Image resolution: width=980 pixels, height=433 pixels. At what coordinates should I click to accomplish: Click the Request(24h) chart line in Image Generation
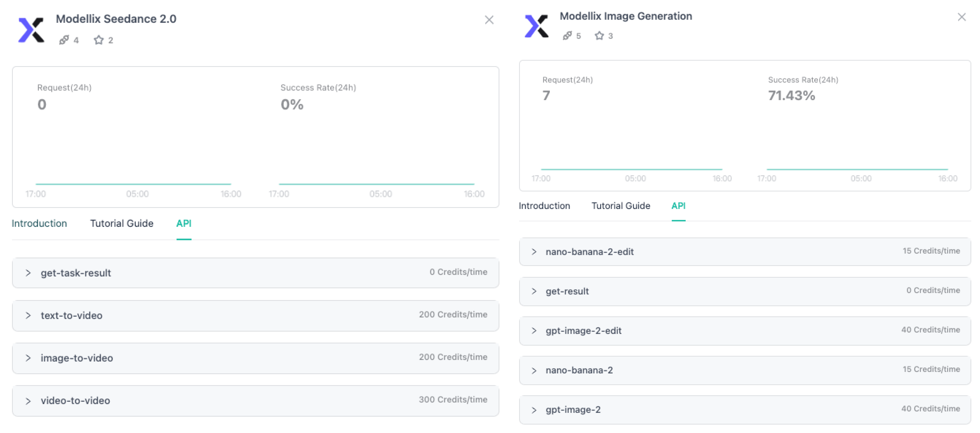[x=631, y=169]
